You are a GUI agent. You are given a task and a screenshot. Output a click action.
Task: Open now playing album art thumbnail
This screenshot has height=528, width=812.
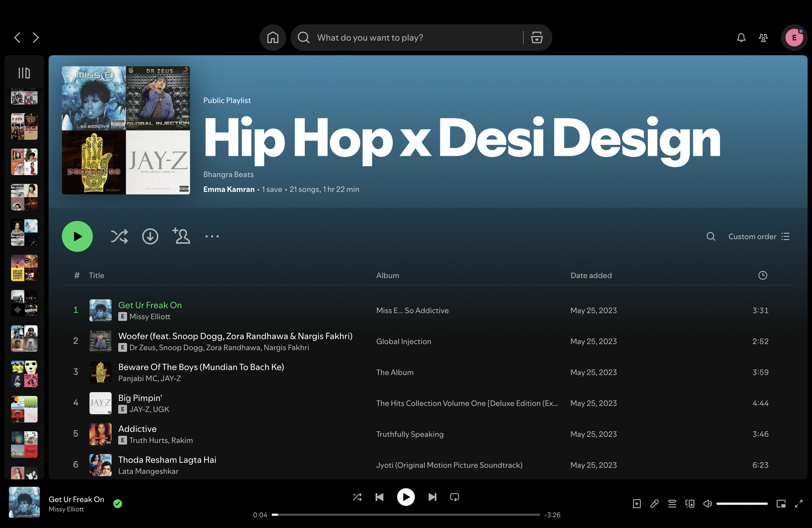(x=24, y=502)
